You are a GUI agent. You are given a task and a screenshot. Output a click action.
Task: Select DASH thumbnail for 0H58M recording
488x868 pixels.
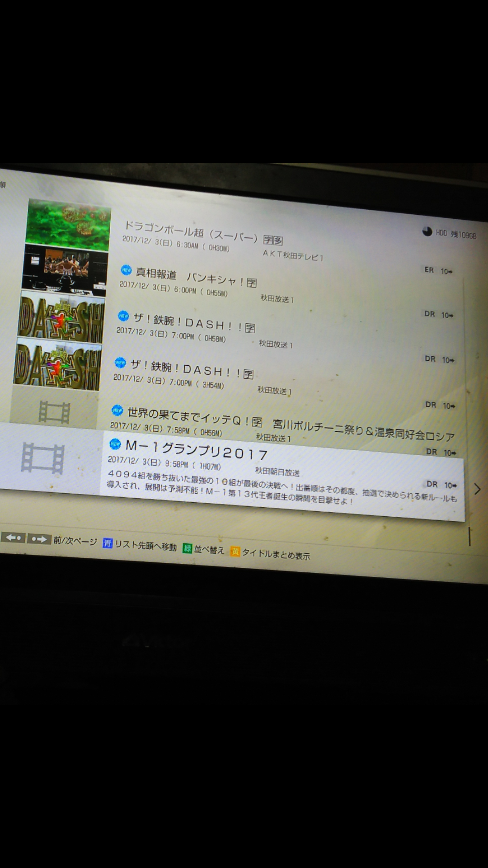(61, 317)
